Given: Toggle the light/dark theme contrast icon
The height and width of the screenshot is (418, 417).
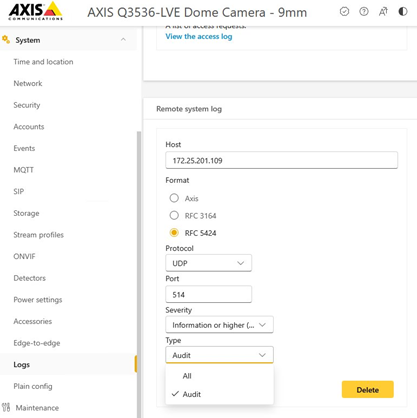Looking at the screenshot, I should pos(403,12).
